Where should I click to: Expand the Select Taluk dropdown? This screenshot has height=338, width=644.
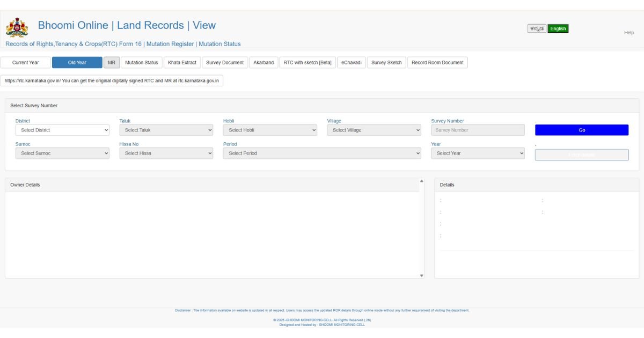(x=166, y=130)
